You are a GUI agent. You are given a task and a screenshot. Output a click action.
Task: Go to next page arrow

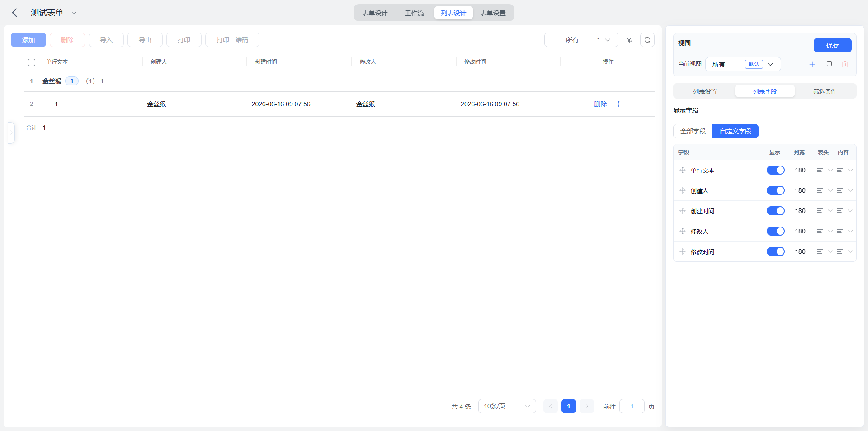(x=587, y=406)
